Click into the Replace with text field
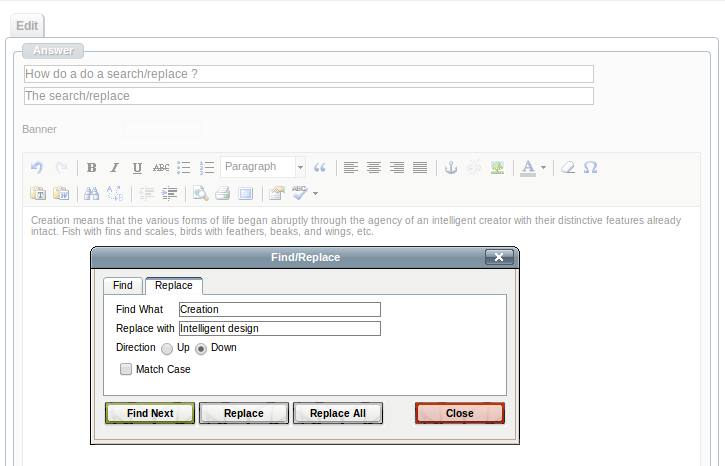 point(280,328)
